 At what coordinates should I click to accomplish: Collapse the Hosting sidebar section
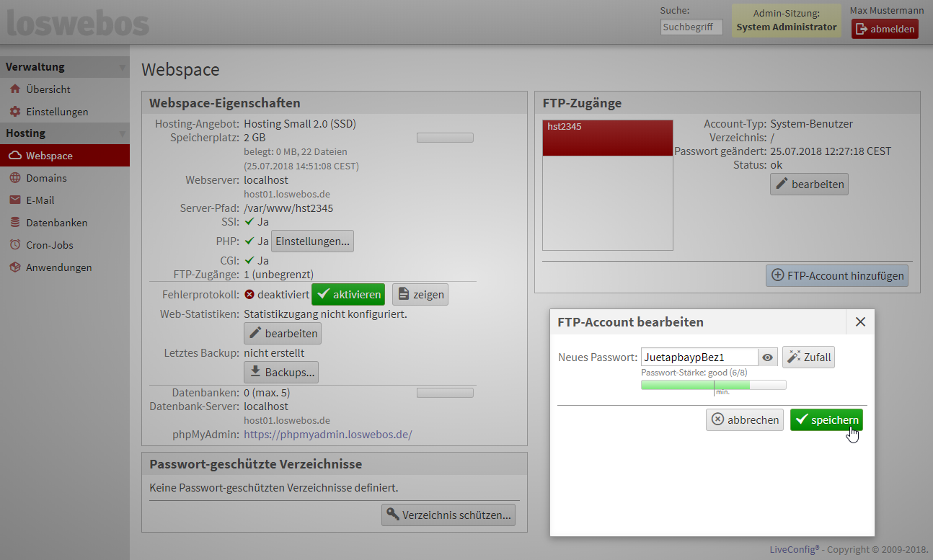pos(122,134)
